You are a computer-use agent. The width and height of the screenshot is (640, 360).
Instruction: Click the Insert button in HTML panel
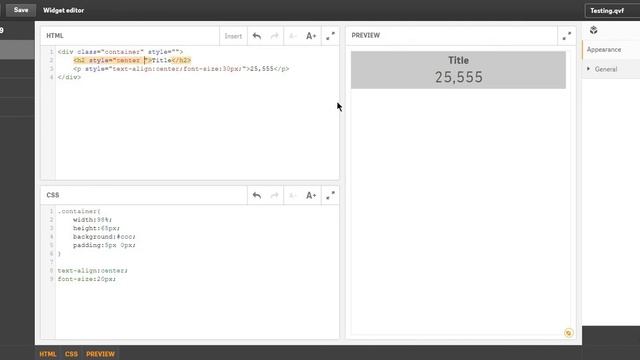coord(233,36)
